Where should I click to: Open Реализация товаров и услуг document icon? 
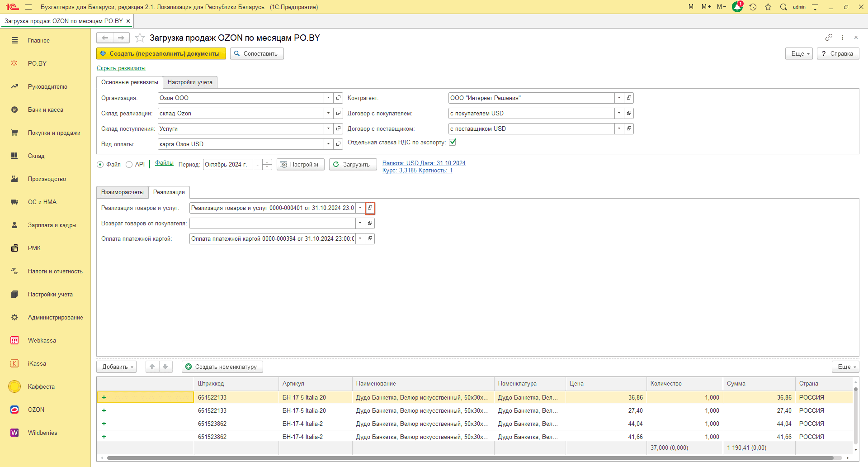click(x=370, y=208)
